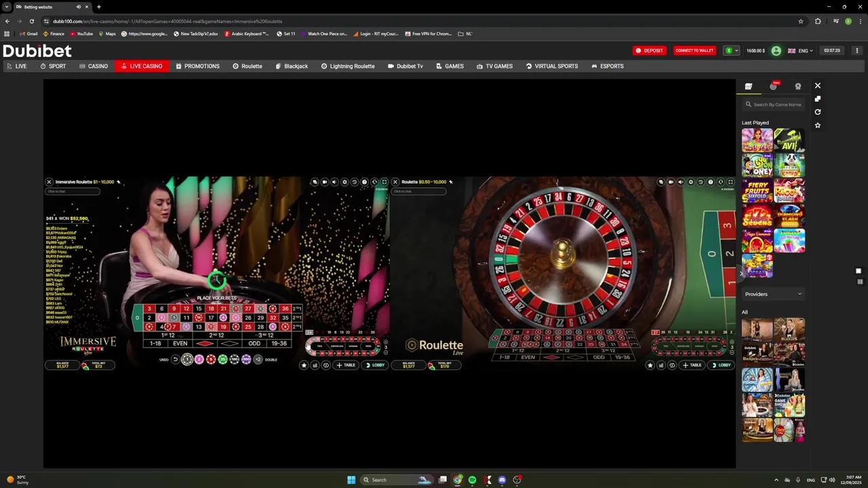Switch to single-view layout square icon
868x488 pixels.
[859, 271]
